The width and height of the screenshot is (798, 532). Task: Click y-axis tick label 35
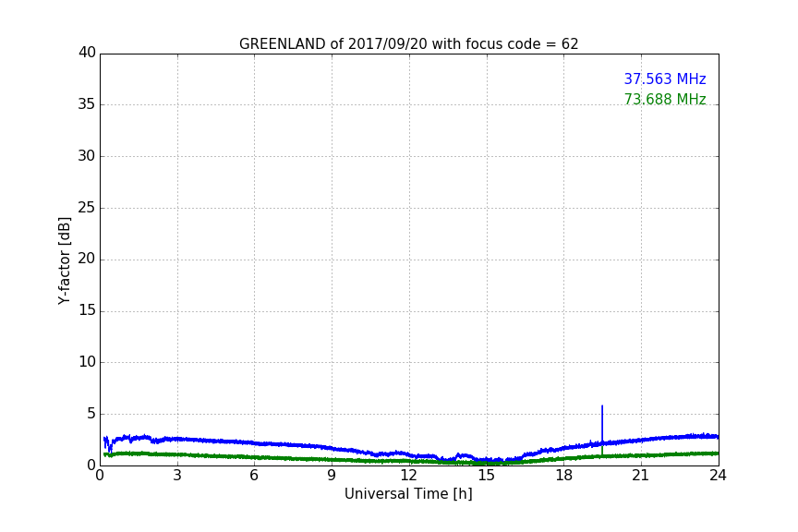(87, 104)
